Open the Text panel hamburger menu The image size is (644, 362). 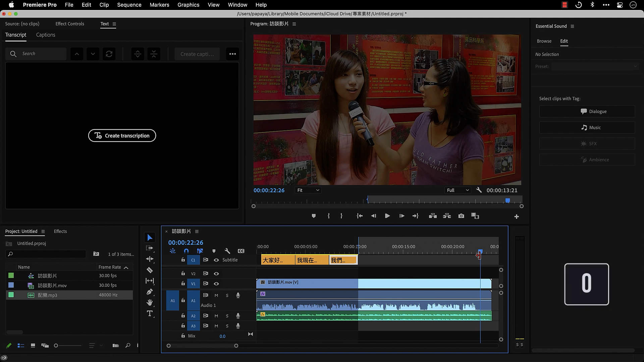tap(114, 24)
